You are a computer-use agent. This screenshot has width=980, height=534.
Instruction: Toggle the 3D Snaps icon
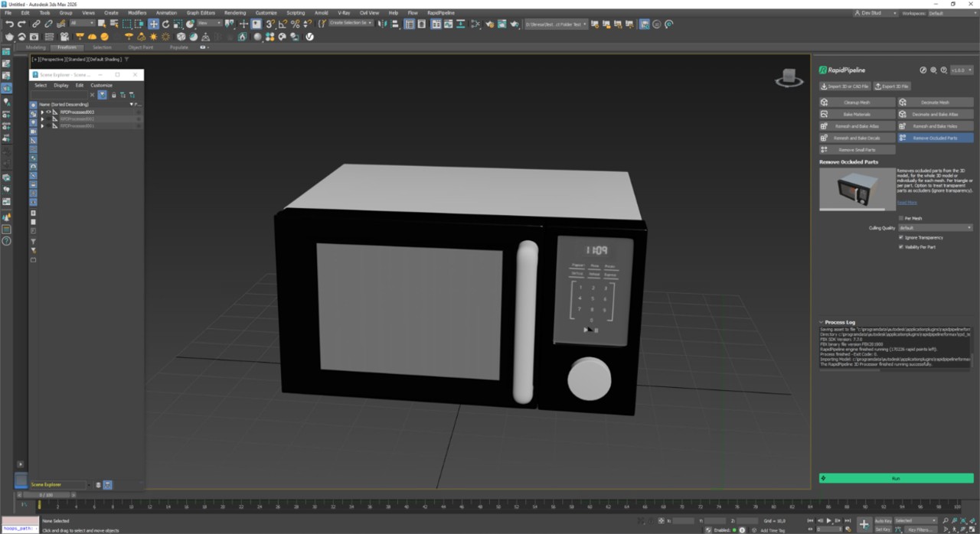coord(270,24)
